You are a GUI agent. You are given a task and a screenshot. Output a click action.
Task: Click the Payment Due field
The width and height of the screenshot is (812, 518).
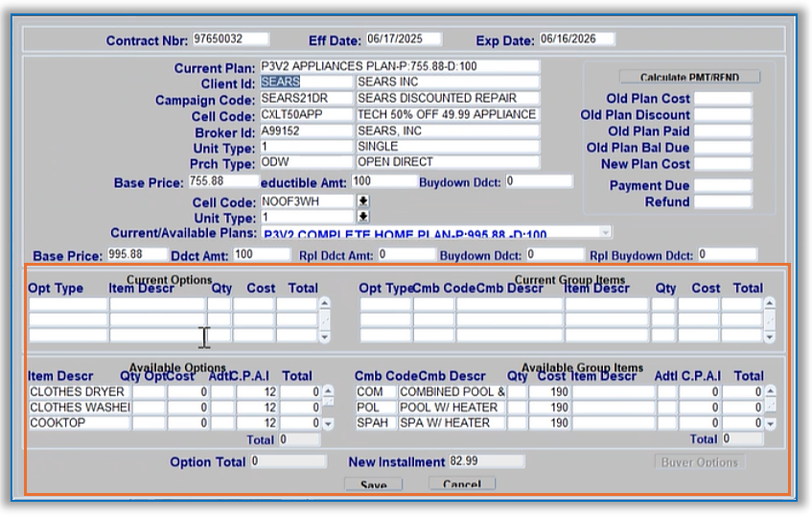click(x=723, y=185)
